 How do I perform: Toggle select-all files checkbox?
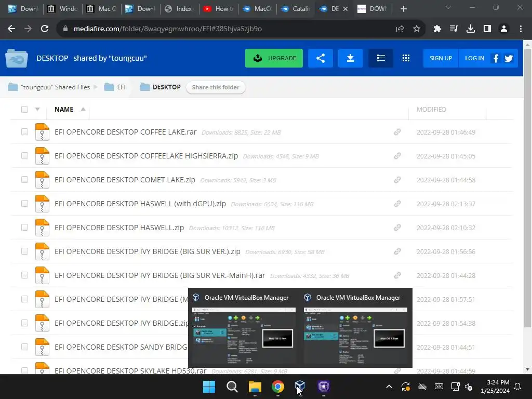pos(24,109)
